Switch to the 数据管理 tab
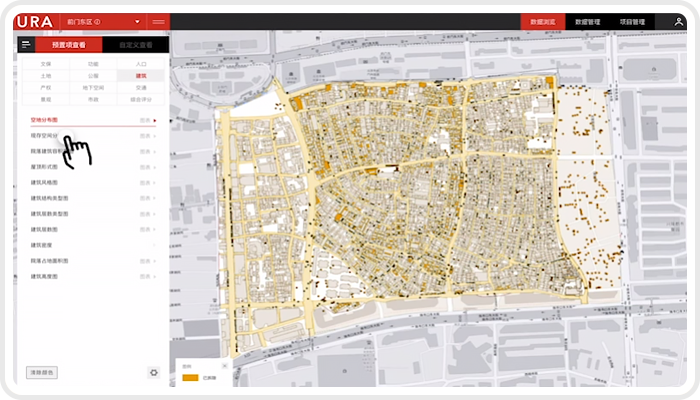The image size is (700, 400). click(587, 21)
